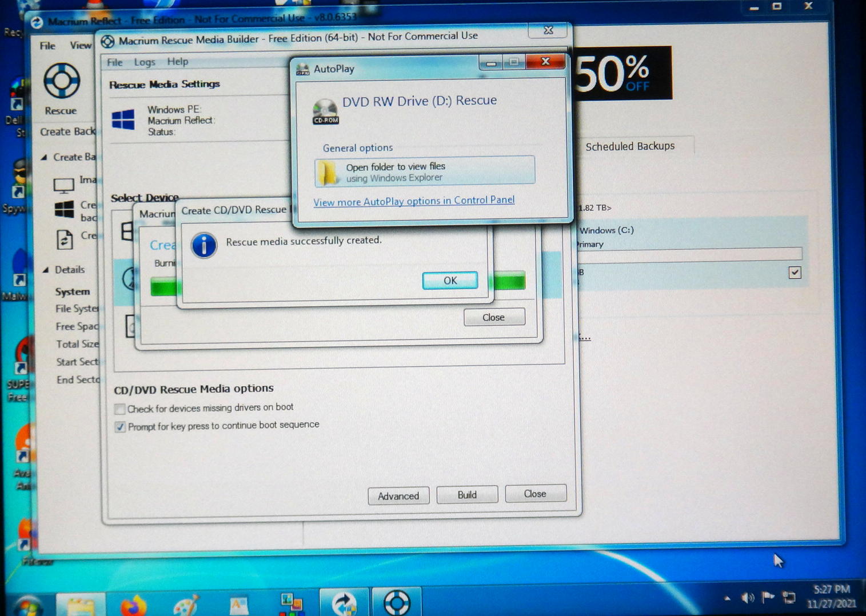Viewport: 866px width, 616px height.
Task: Choose Open folder to view files
Action: [x=425, y=172]
